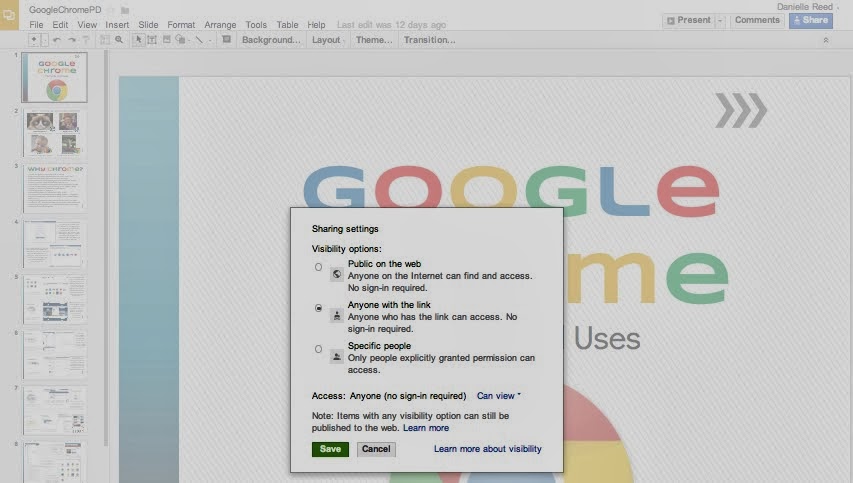Open the Table menu
This screenshot has height=483, width=853.
[287, 24]
